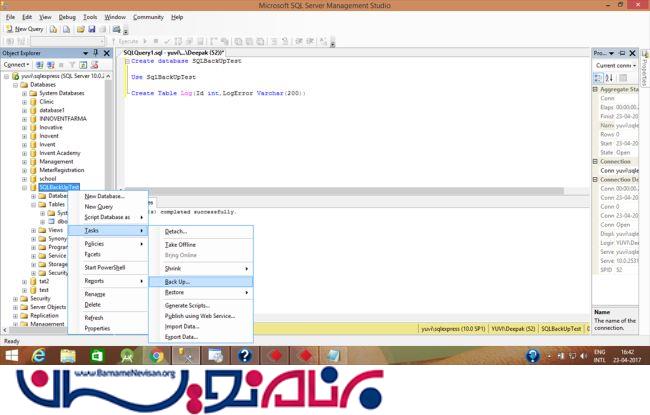
Task: Choose Back Up... from Tasks submenu
Action: 178,281
